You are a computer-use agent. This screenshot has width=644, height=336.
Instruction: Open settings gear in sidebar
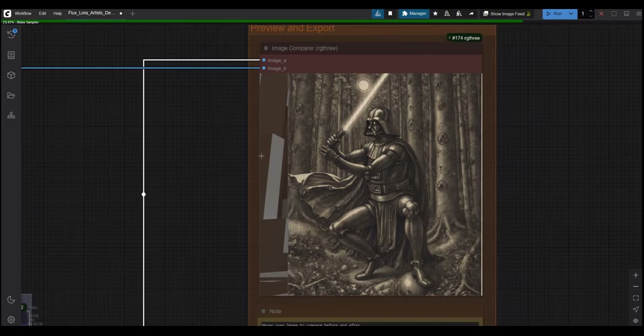pos(11,320)
